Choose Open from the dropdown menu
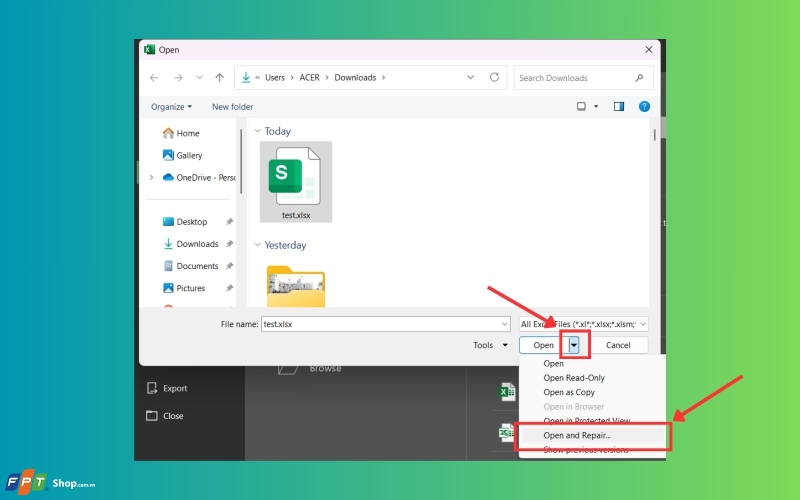 554,363
